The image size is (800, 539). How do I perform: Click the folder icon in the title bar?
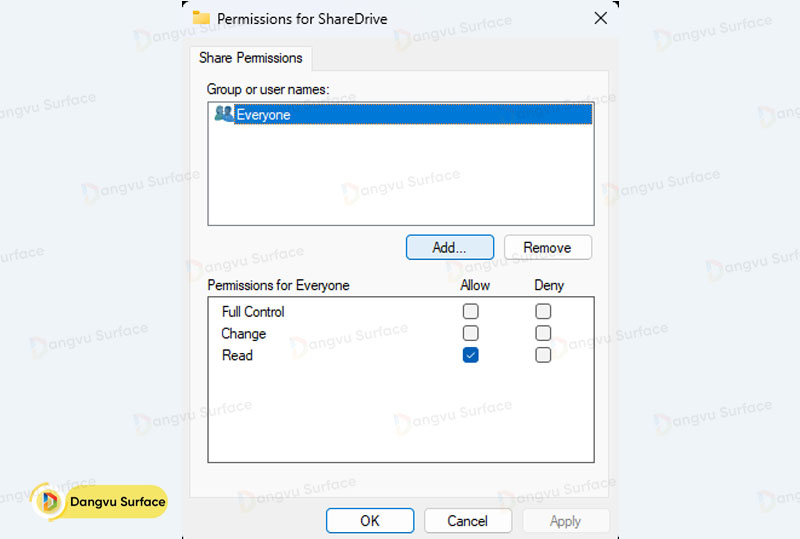[201, 17]
